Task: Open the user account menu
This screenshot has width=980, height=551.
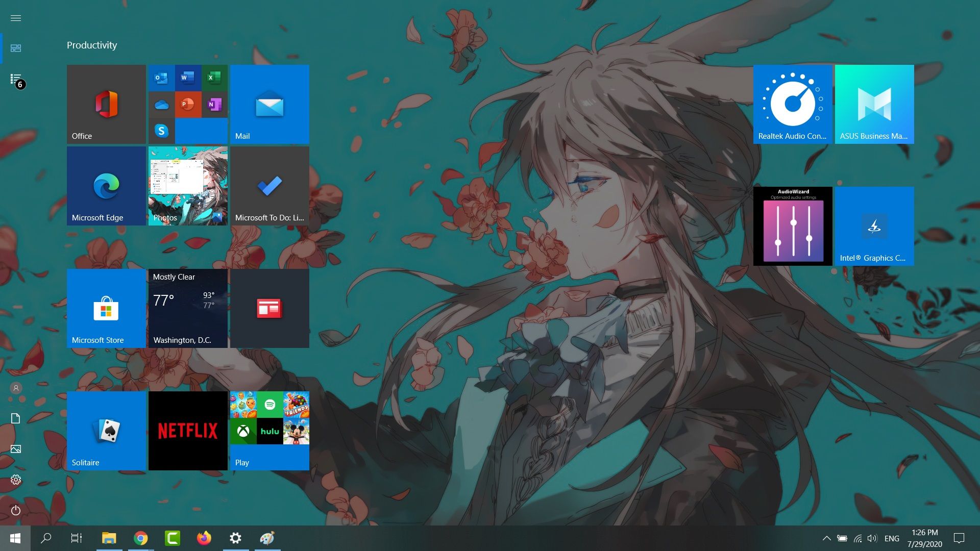Action: pos(16,388)
